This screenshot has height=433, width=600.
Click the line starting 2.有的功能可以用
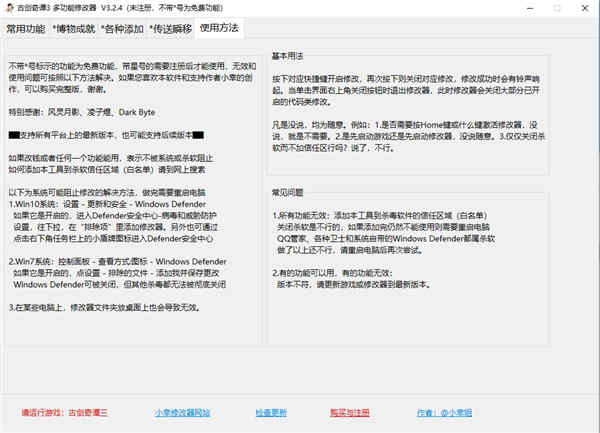333,273
